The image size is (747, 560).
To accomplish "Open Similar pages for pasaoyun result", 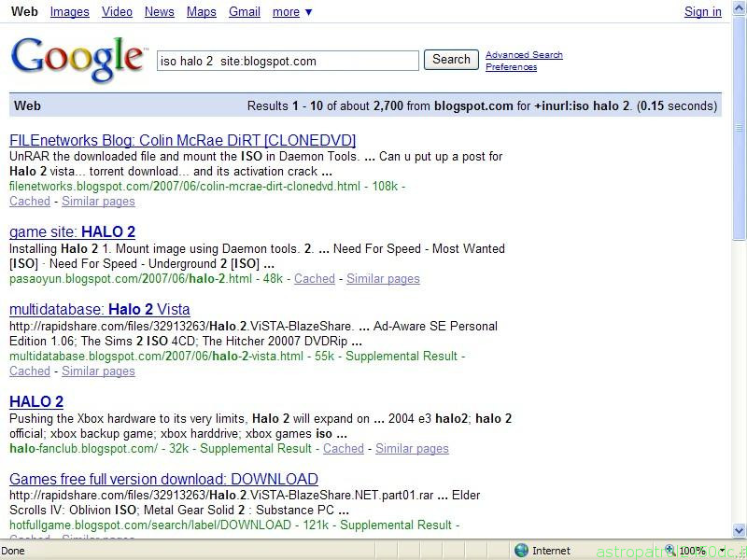I will (383, 278).
